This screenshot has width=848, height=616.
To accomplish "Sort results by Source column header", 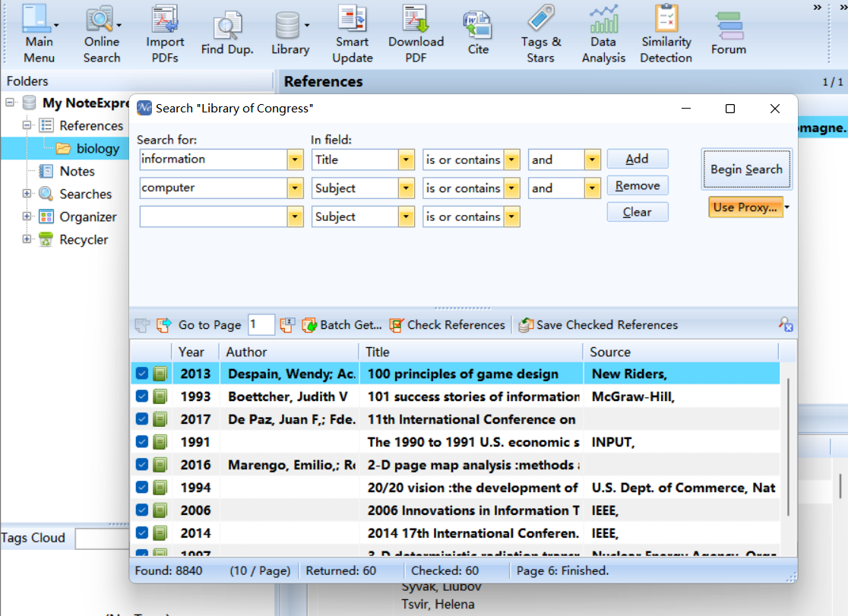I will 680,352.
